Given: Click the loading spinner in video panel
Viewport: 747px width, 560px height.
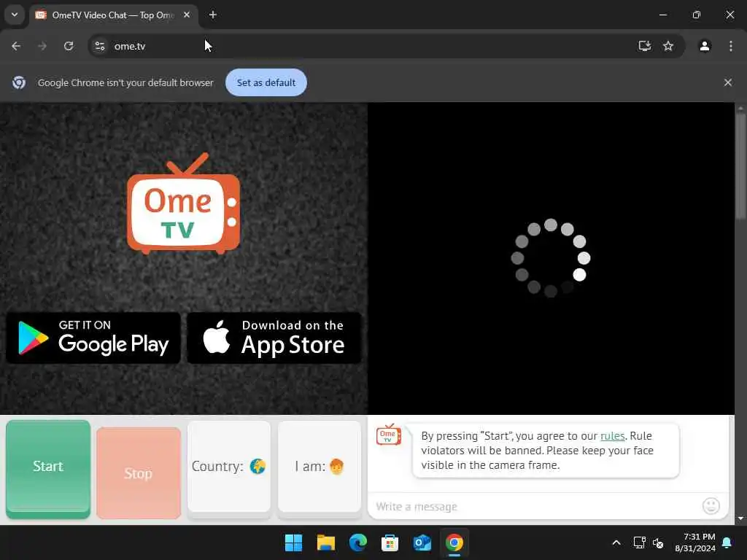Looking at the screenshot, I should pos(551,258).
